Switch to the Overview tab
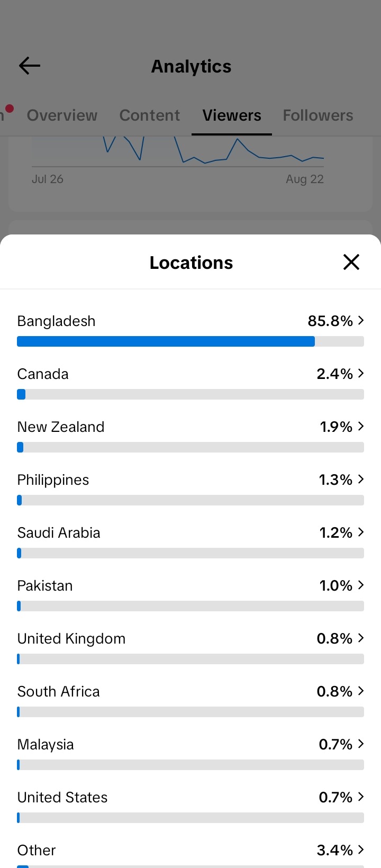This screenshot has height=868, width=381. click(62, 115)
